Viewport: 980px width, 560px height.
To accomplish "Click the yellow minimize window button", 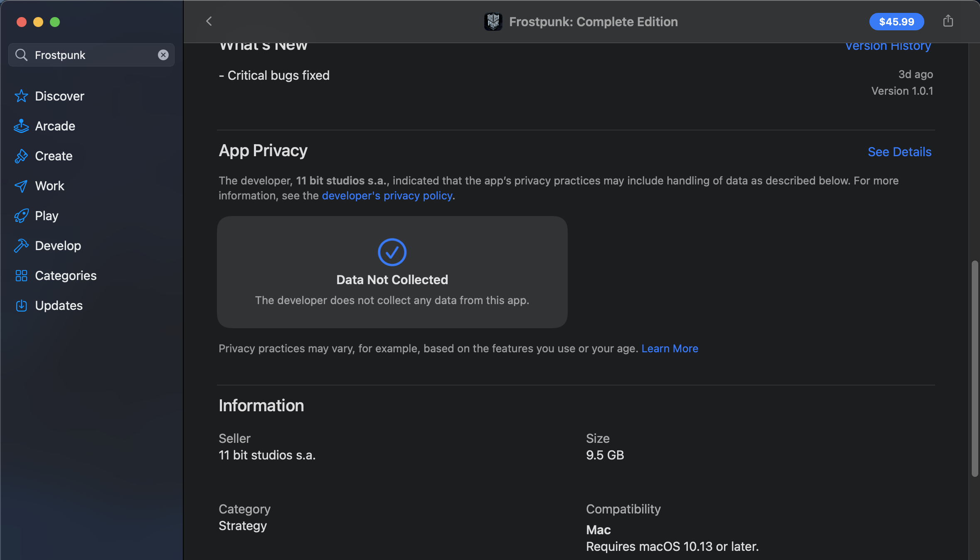I will click(x=38, y=22).
